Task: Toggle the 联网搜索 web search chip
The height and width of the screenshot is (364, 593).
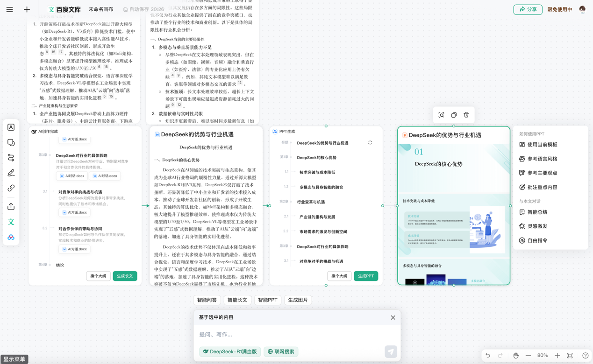Action: tap(281, 351)
